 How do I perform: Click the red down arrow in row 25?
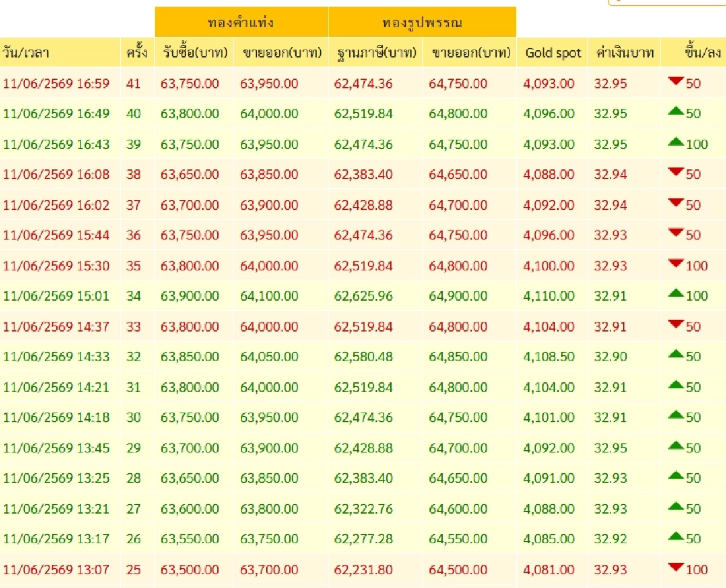(x=676, y=567)
